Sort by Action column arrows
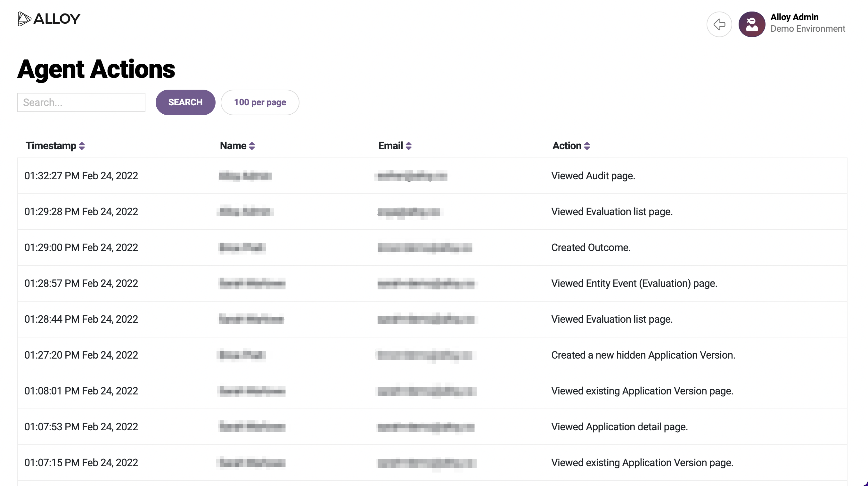 (x=587, y=146)
